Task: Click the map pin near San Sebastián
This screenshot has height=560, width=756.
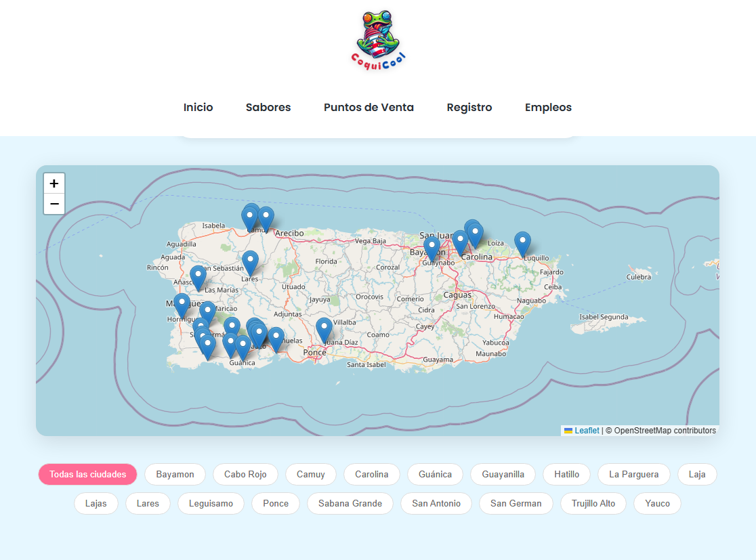Action: (x=198, y=277)
